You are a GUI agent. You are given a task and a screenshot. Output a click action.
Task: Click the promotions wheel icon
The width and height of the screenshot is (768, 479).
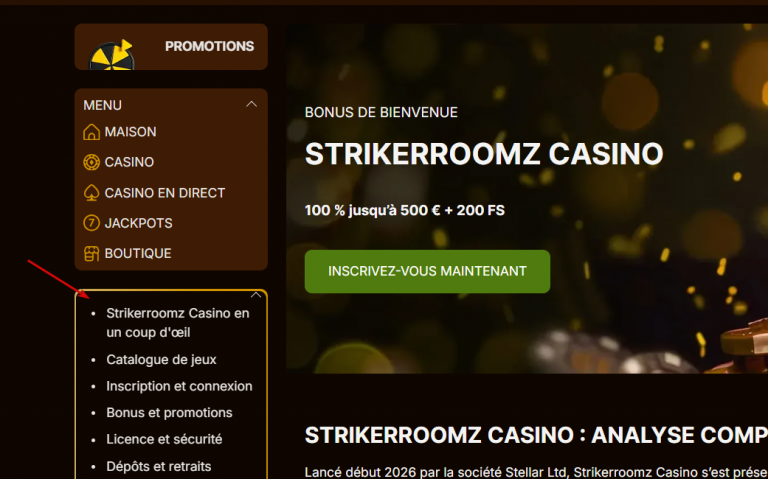112,55
